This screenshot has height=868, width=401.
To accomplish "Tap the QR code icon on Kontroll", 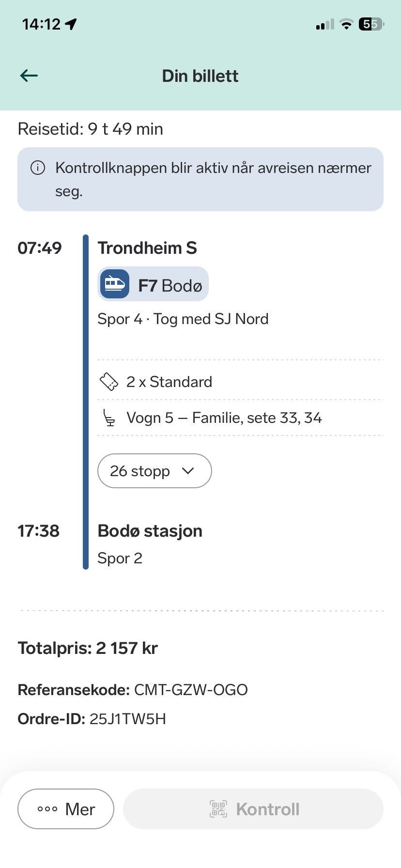I will (218, 809).
